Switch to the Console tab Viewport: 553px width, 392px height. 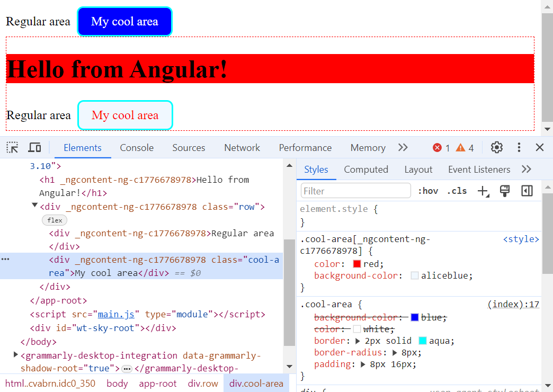tap(137, 147)
